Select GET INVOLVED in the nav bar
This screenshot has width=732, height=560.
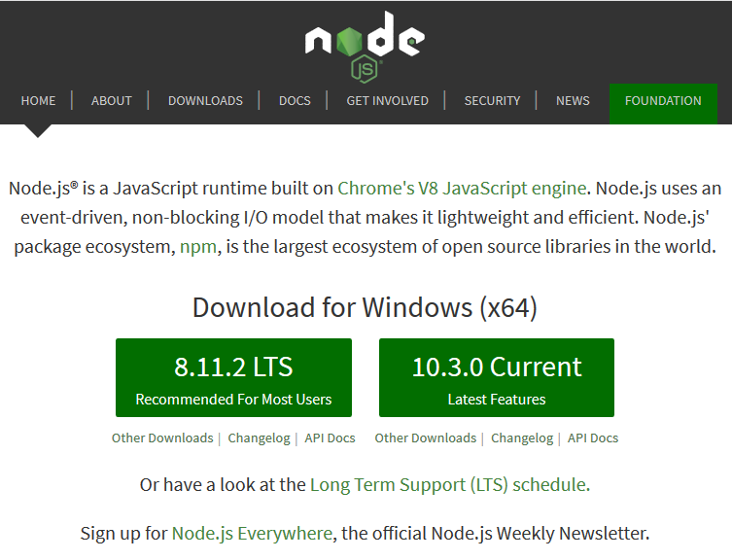click(x=388, y=100)
